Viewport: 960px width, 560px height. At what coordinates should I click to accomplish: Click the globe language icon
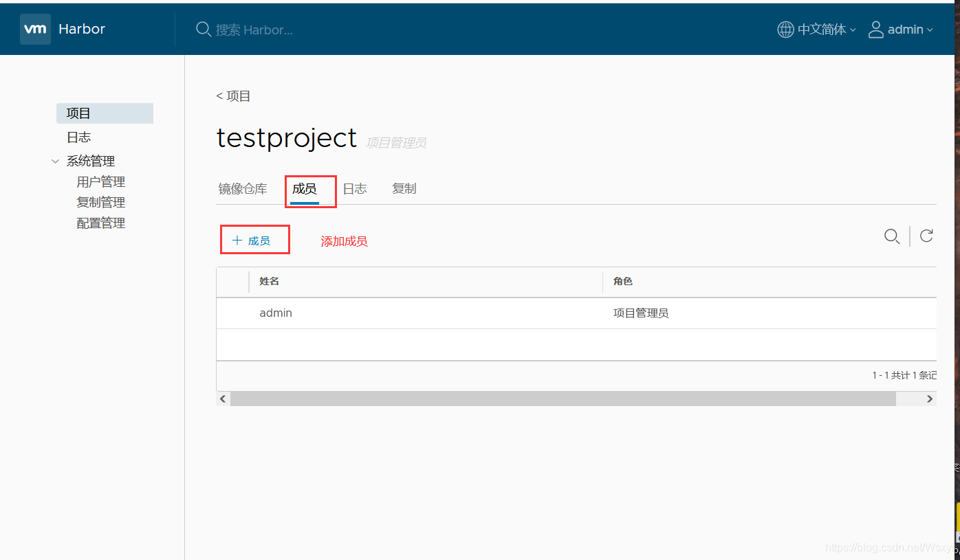point(785,30)
